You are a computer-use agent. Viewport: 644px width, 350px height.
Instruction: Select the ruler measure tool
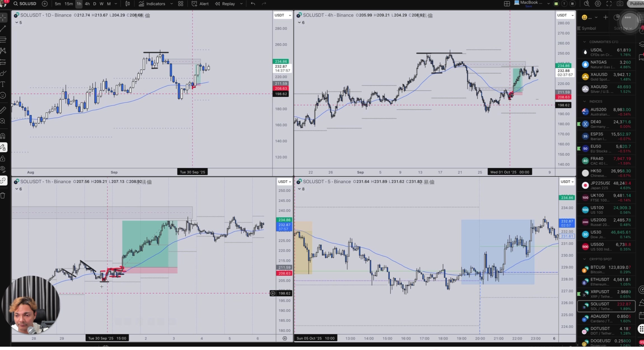(x=3, y=110)
